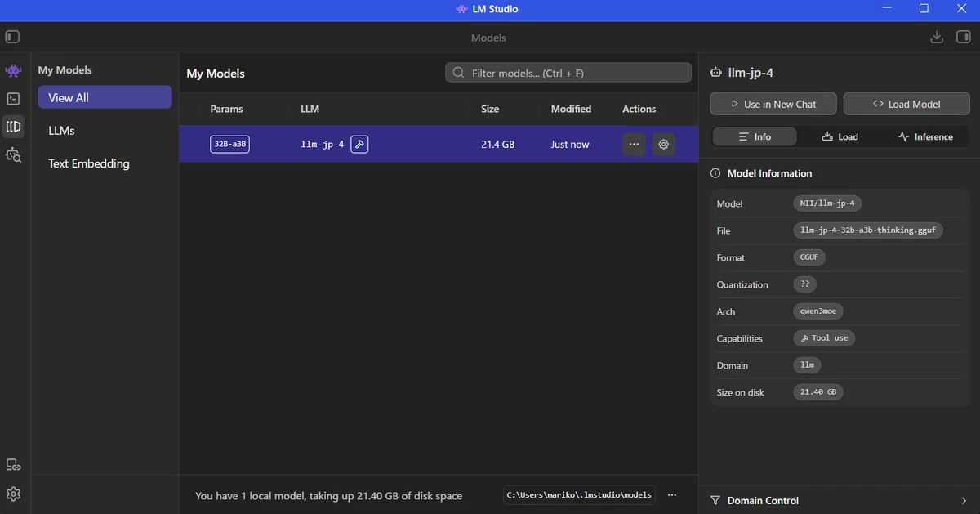Image resolution: width=980 pixels, height=514 pixels.
Task: Sort by the Params column header
Action: tap(226, 109)
